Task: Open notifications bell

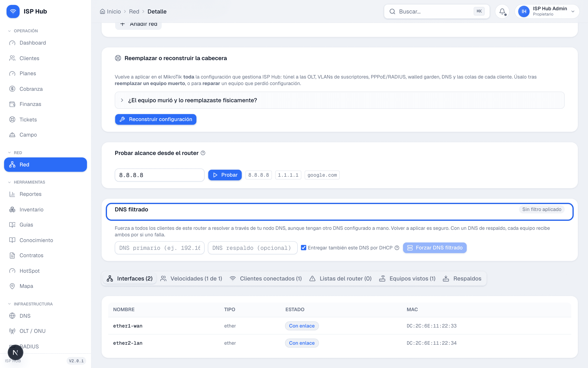Action: (x=502, y=11)
